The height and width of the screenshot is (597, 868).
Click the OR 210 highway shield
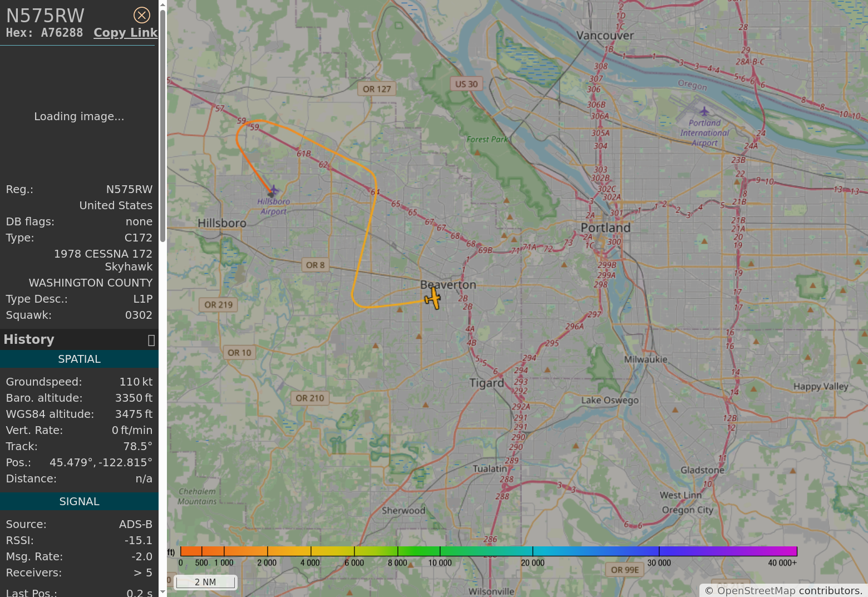point(309,398)
